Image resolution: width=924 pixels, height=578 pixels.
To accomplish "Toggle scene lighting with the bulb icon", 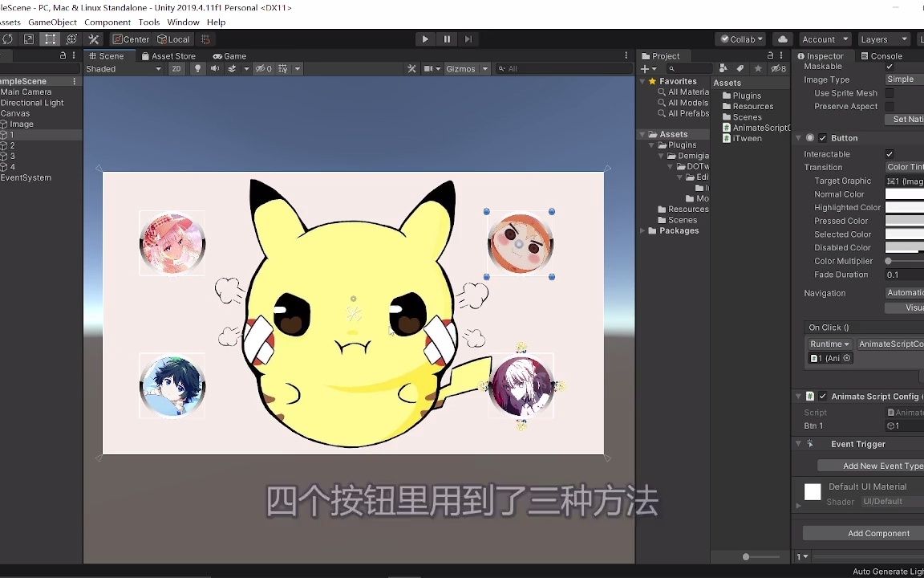I will pyautogui.click(x=197, y=68).
